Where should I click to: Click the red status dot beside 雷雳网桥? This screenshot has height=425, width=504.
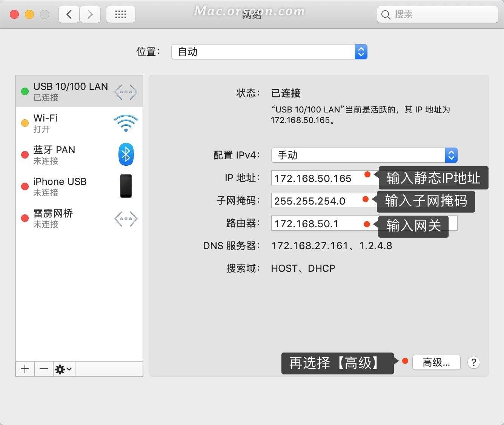point(25,218)
